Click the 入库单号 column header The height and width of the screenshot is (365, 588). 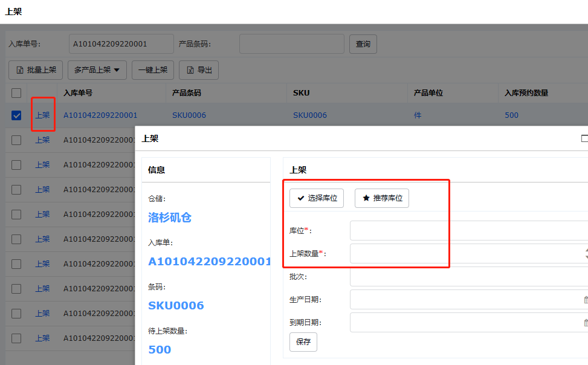(78, 93)
